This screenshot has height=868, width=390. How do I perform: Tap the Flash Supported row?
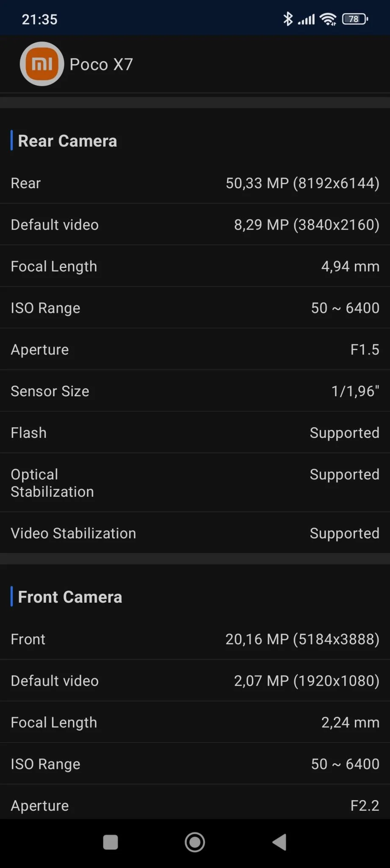(195, 433)
